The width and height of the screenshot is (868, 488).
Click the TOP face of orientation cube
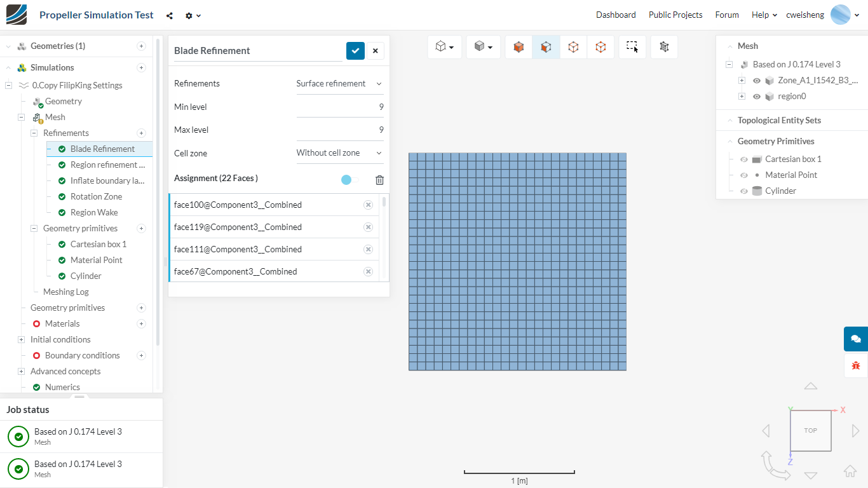[x=811, y=431]
